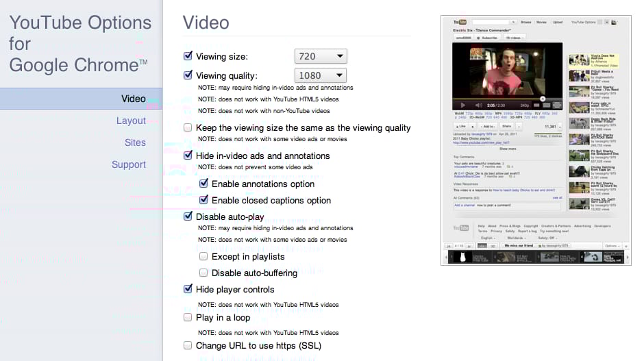Check the Except in playlists box
The width and height of the screenshot is (644, 361).
(x=203, y=257)
